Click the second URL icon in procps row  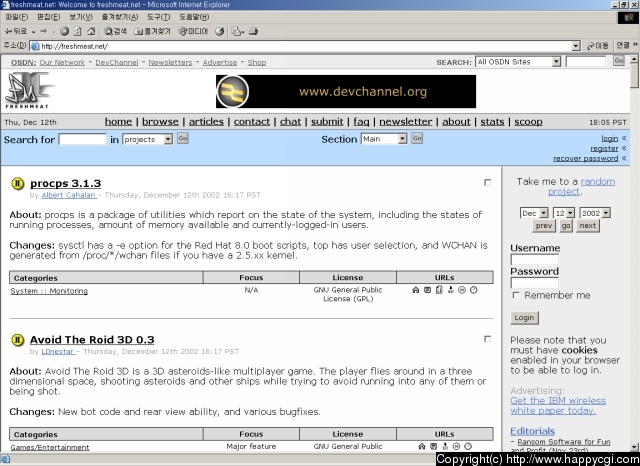(427, 290)
